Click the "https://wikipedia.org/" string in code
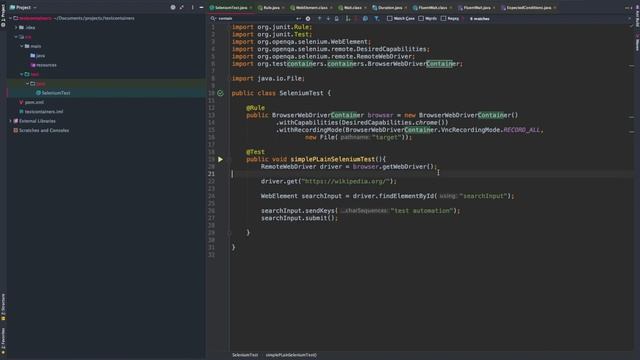 tap(345, 181)
